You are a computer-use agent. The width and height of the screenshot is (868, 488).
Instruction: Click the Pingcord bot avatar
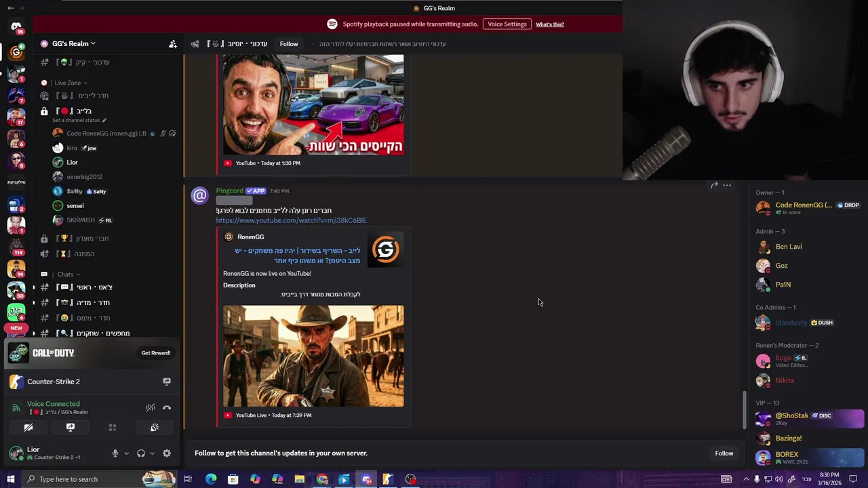point(199,196)
